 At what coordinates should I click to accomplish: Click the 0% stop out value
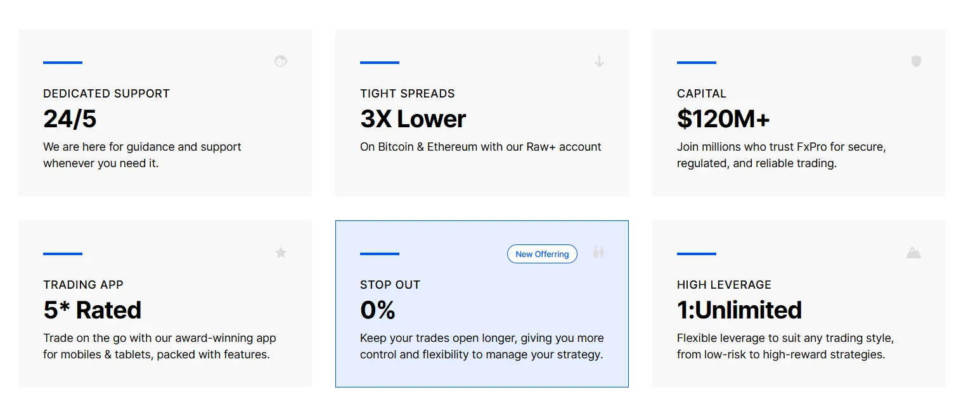(378, 310)
